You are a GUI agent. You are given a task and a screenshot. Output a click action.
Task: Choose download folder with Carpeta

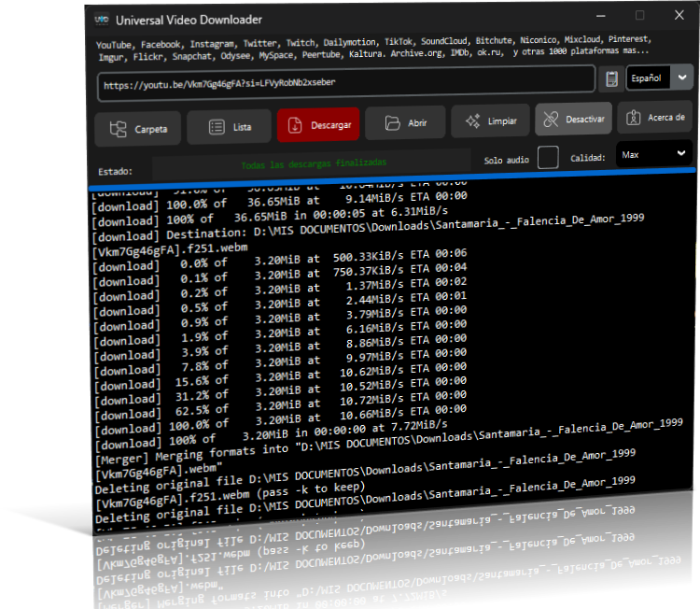138,129
